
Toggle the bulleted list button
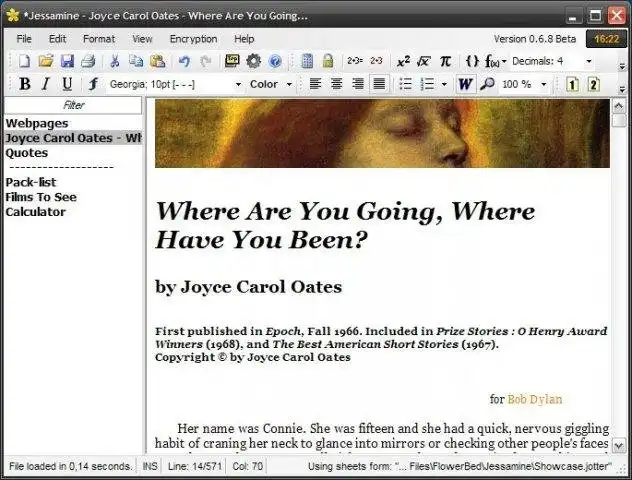pyautogui.click(x=405, y=84)
